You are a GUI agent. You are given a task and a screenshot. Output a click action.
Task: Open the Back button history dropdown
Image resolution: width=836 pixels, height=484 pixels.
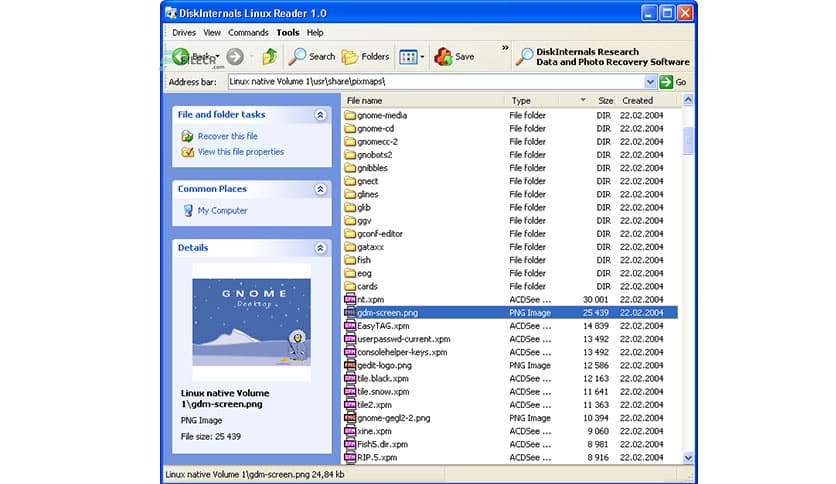coord(218,57)
